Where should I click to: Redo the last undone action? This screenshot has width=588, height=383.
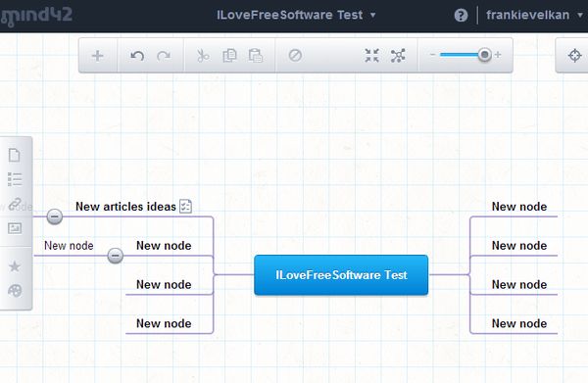(x=164, y=56)
